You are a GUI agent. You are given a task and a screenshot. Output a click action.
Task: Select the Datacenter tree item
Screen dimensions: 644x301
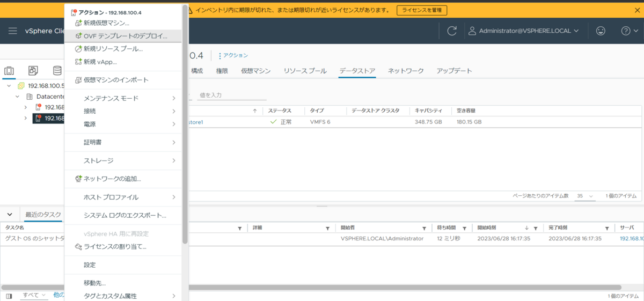coord(50,97)
